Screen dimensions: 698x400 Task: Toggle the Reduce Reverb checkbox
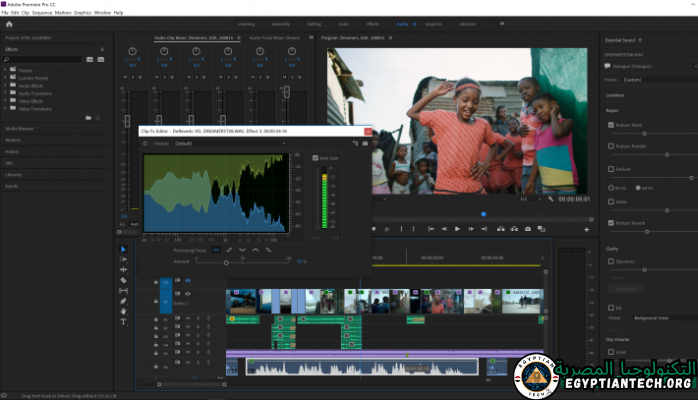611,222
